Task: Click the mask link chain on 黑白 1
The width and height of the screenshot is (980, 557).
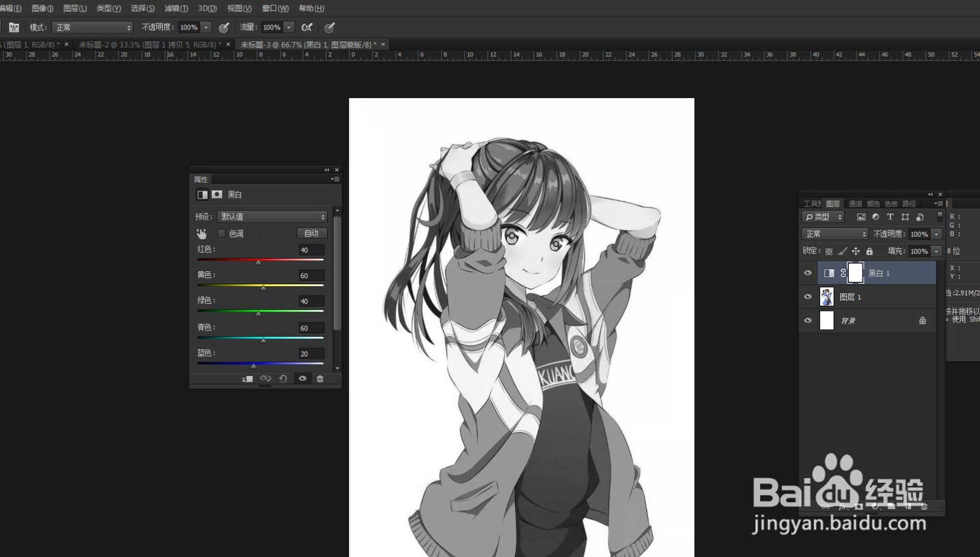Action: click(843, 273)
